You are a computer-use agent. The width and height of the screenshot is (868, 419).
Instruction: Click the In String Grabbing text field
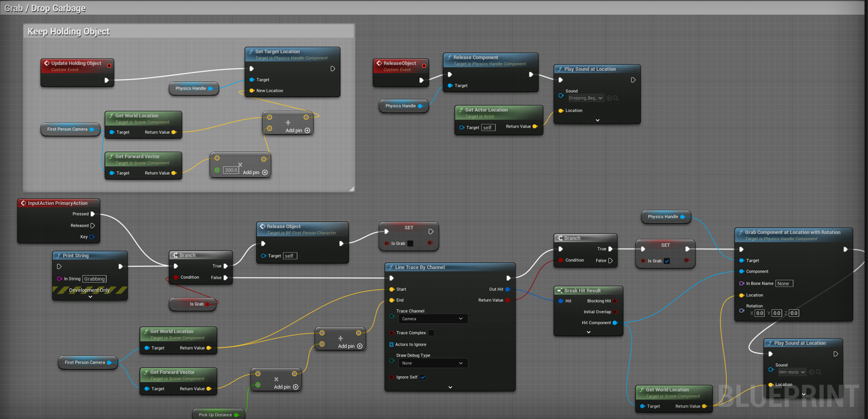coord(94,279)
